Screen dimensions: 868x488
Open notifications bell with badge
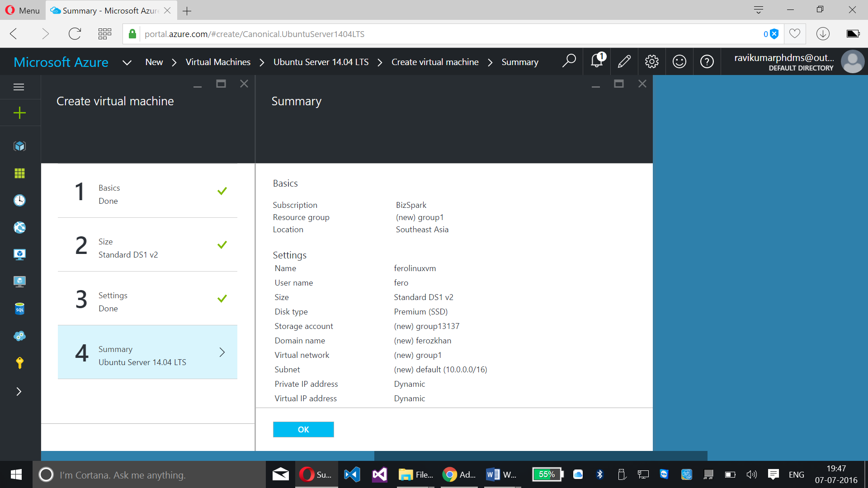point(597,61)
